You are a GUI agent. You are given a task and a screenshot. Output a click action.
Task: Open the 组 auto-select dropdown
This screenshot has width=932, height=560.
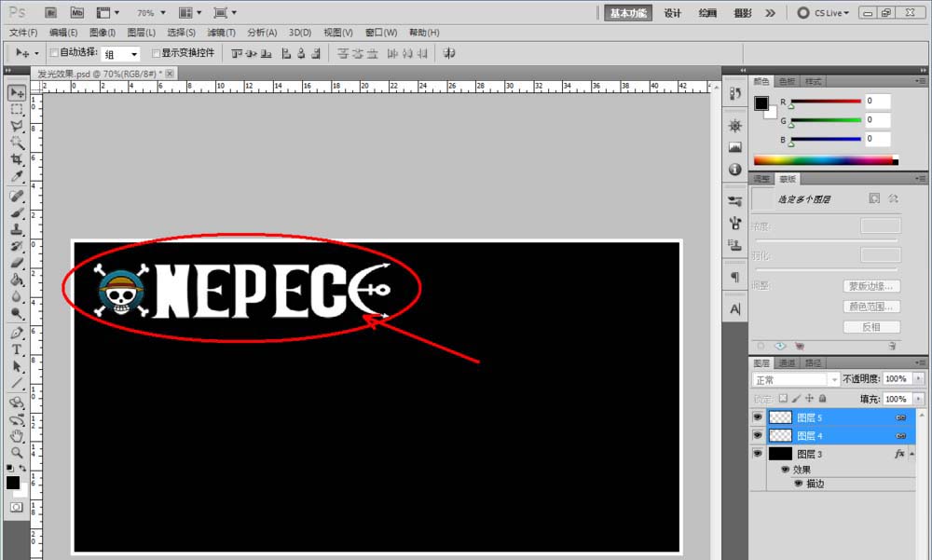[x=120, y=54]
